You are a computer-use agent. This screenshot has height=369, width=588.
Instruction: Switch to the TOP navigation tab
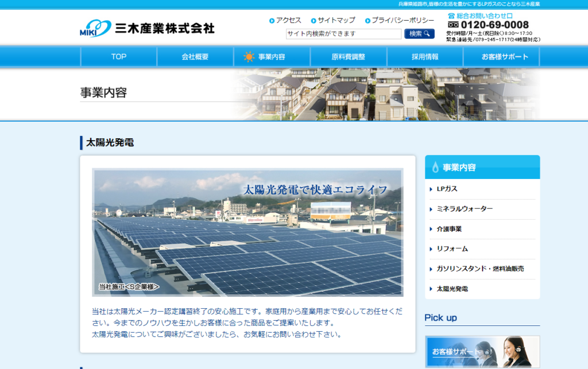[x=118, y=56]
